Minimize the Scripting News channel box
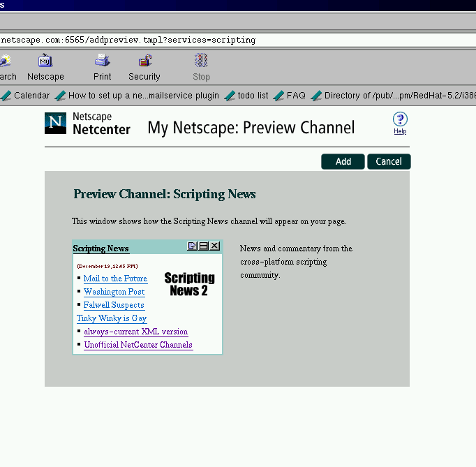476x467 pixels. [x=203, y=246]
